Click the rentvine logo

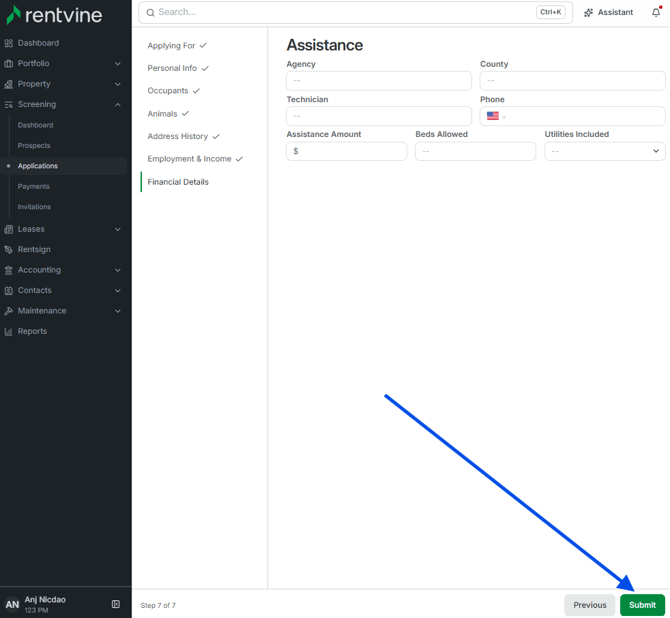click(x=54, y=15)
